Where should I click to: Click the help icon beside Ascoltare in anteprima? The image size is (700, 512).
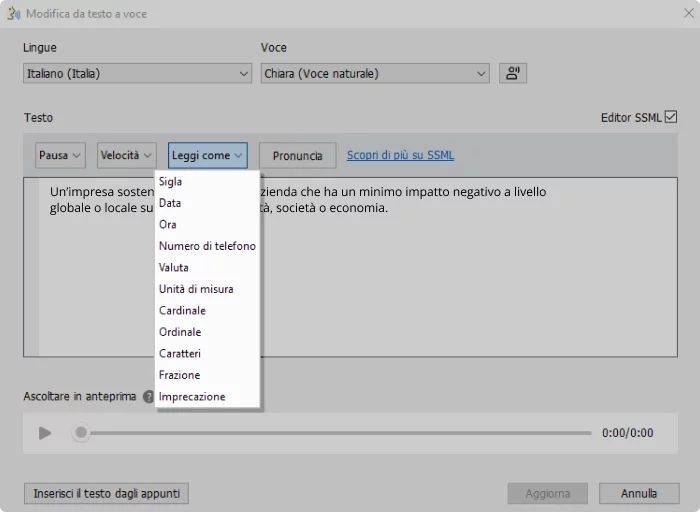click(149, 396)
